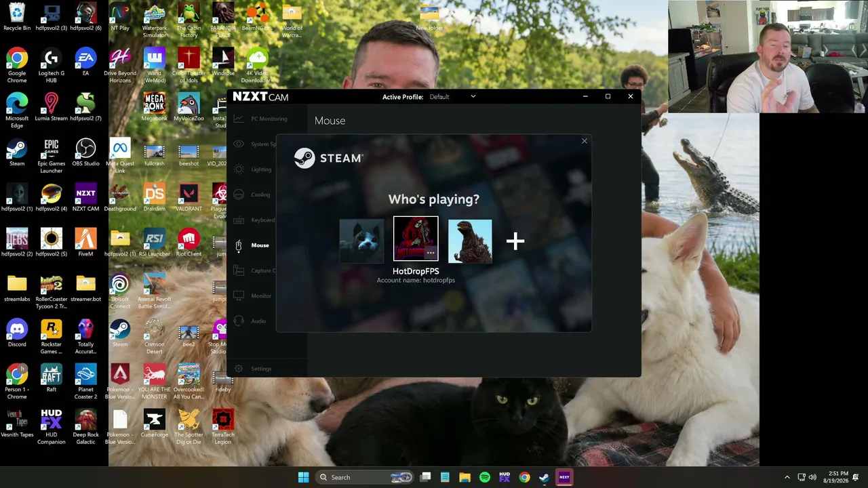Open the Active Profile dropdown in NZXT CAM

tap(453, 97)
